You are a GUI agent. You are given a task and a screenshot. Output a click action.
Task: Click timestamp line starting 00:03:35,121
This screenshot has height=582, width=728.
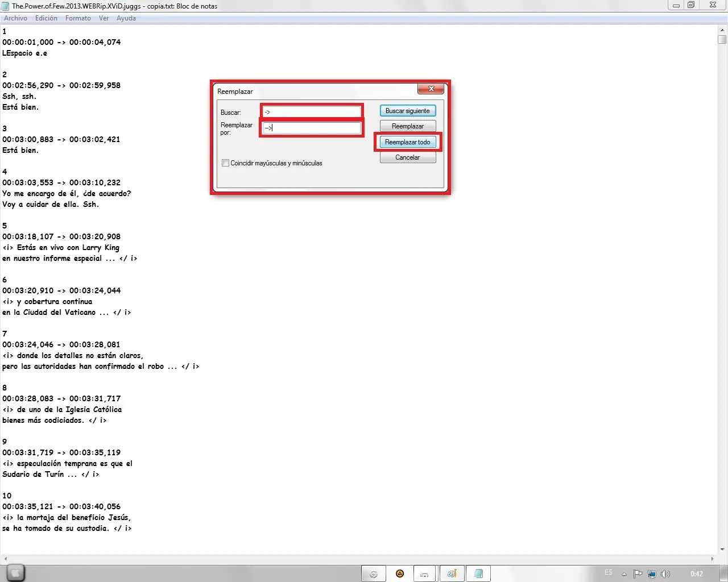point(61,506)
